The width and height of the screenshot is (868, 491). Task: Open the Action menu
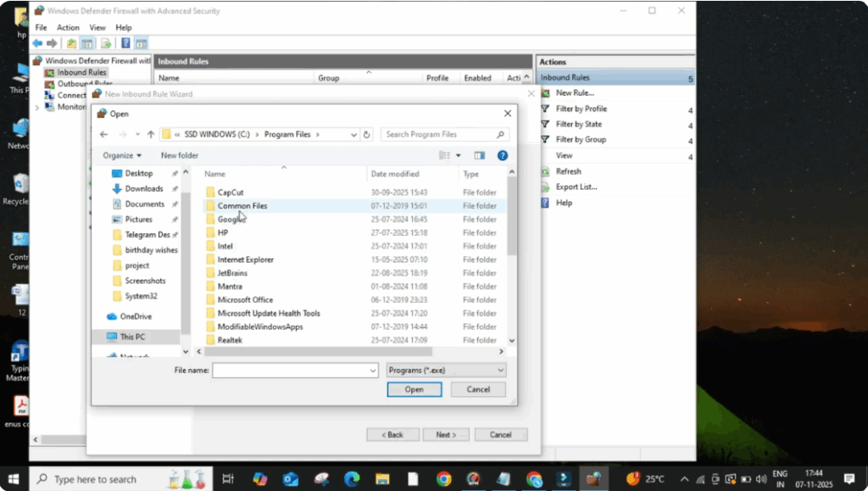(x=68, y=27)
